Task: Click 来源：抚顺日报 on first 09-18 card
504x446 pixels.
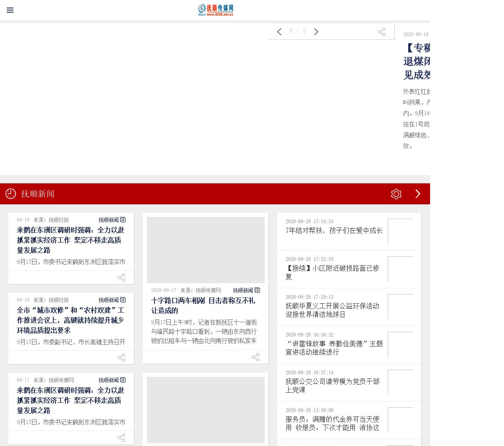Action: click(51, 220)
